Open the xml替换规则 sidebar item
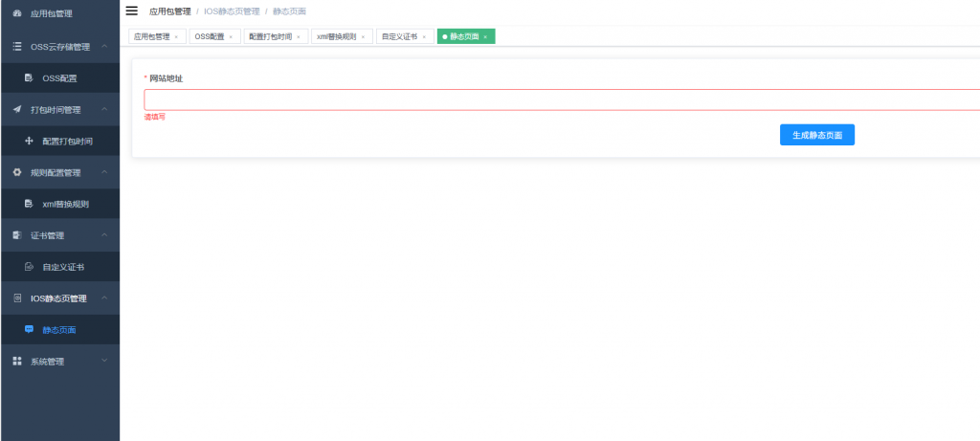Screen dimensions: 980x441 click(65, 204)
